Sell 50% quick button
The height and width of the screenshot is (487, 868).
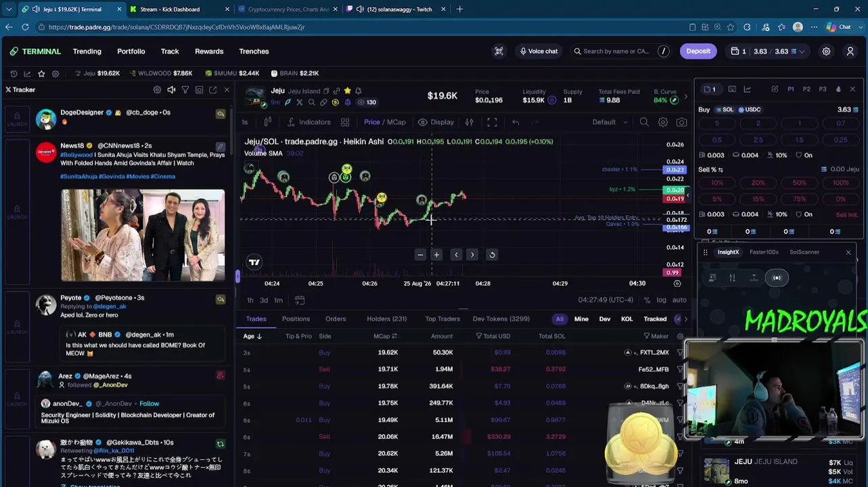coord(800,183)
